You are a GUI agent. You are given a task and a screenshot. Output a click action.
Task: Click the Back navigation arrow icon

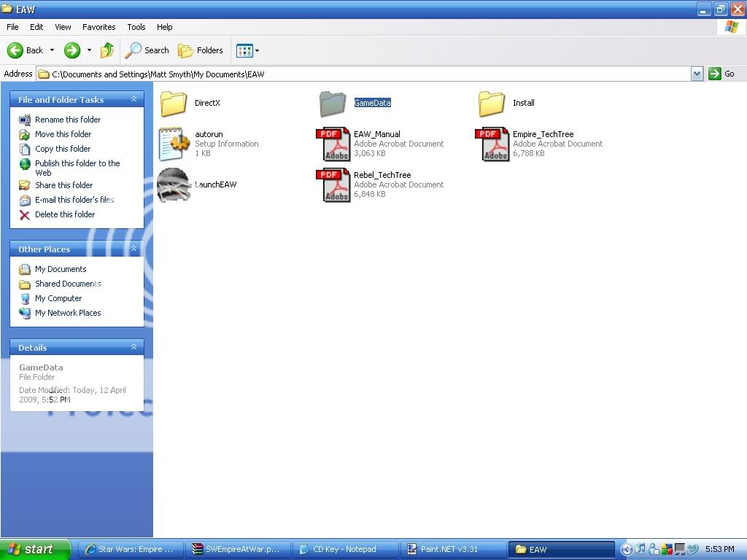tap(15, 50)
